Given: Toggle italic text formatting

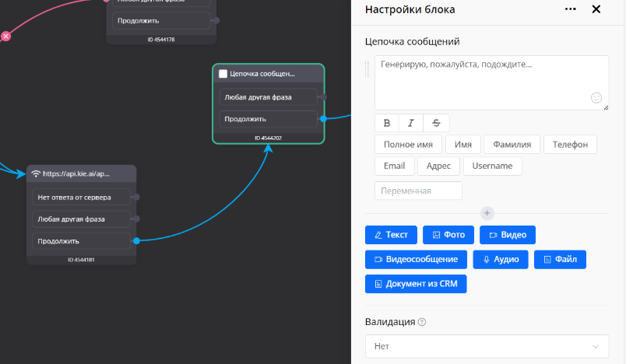Looking at the screenshot, I should pyautogui.click(x=411, y=123).
